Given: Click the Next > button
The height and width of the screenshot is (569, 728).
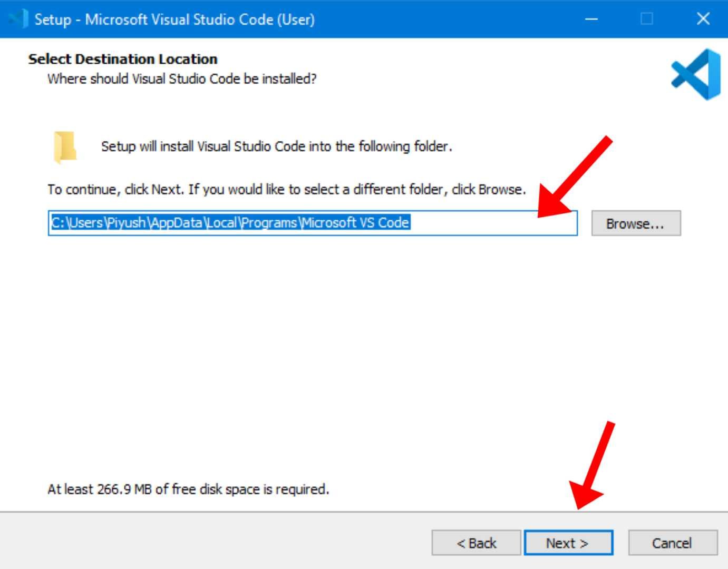Looking at the screenshot, I should click(x=568, y=543).
